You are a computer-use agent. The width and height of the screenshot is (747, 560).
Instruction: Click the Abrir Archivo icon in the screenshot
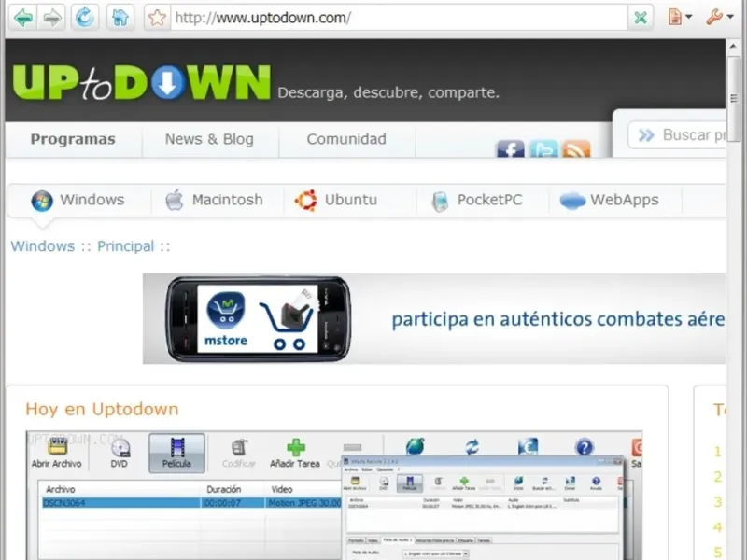coord(57,447)
